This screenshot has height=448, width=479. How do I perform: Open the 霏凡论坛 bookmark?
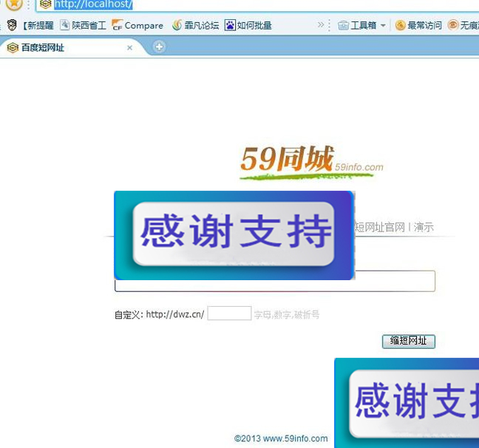coord(195,25)
